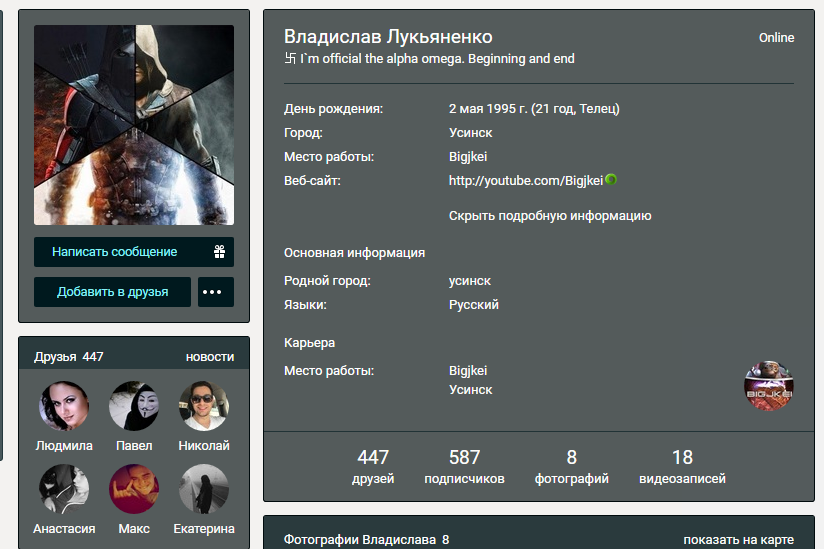Image resolution: width=824 pixels, height=549 pixels.
Task: Click Усинск under the Карьера workplace
Action: (470, 390)
